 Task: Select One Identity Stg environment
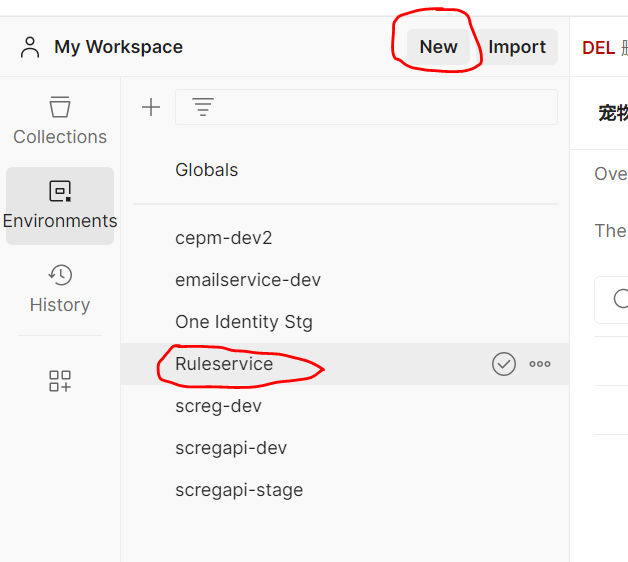coord(243,322)
